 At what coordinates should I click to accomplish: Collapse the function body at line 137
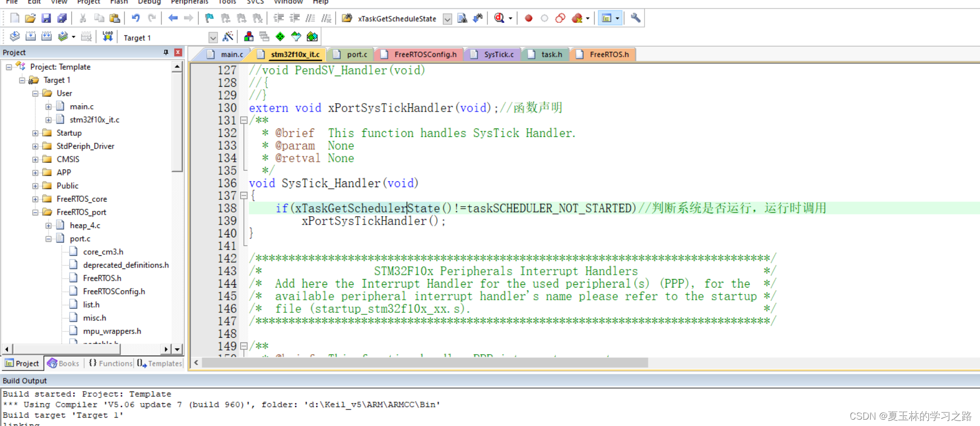coord(244,196)
